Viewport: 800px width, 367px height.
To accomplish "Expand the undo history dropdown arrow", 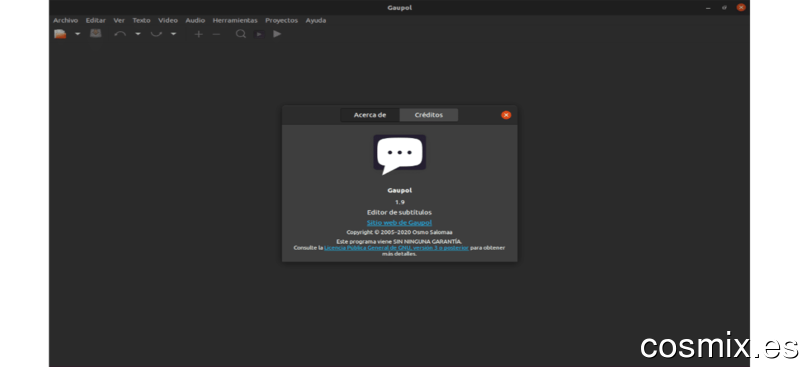I will 138,34.
